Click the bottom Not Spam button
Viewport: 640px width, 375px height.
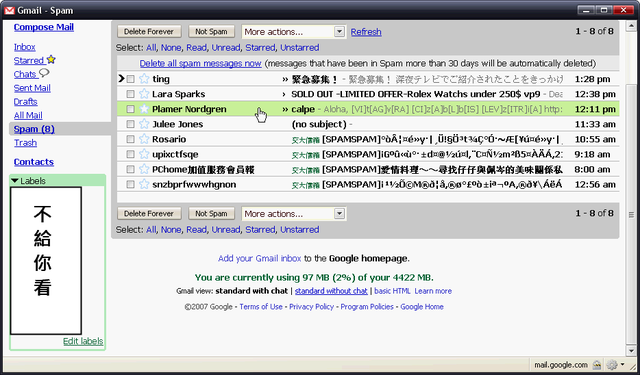pos(211,214)
